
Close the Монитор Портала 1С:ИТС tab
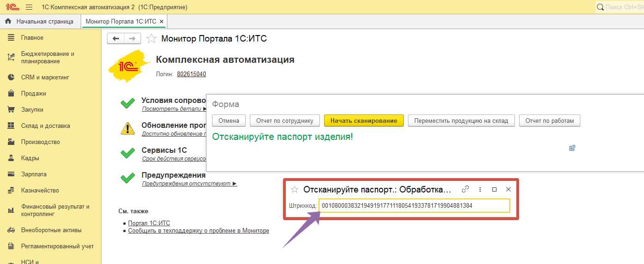coord(161,21)
